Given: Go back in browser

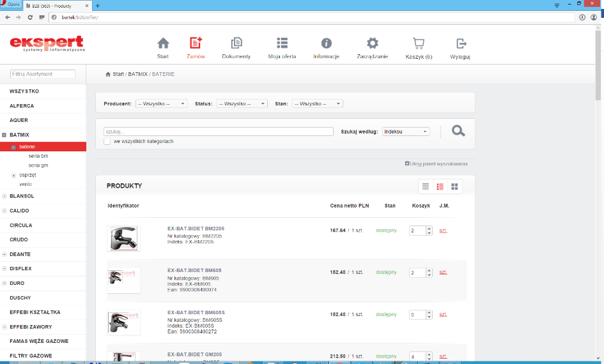Looking at the screenshot, I should point(8,17).
